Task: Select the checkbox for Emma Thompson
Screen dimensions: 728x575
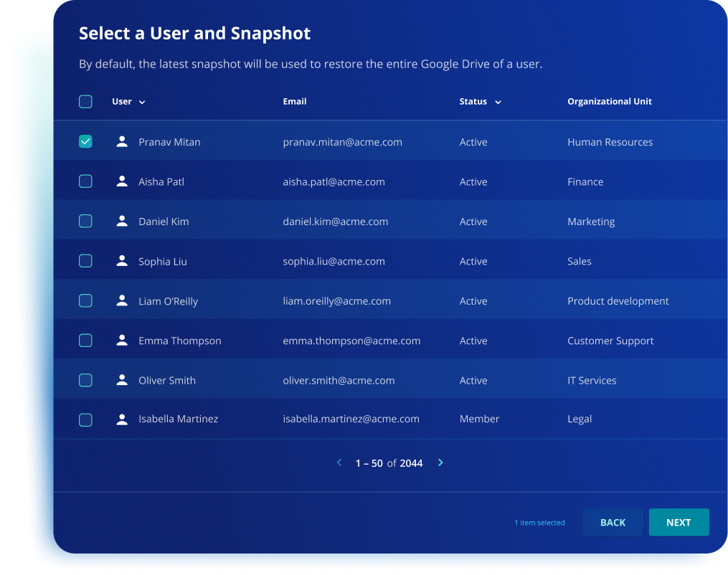Action: (85, 341)
